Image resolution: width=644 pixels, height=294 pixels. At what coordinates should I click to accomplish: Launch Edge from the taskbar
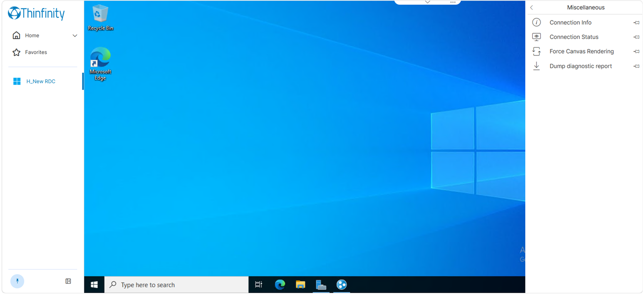click(x=280, y=285)
